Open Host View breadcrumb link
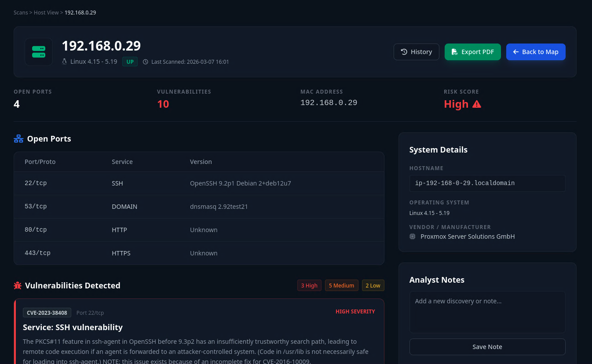Image resolution: width=592 pixels, height=364 pixels. [x=46, y=13]
